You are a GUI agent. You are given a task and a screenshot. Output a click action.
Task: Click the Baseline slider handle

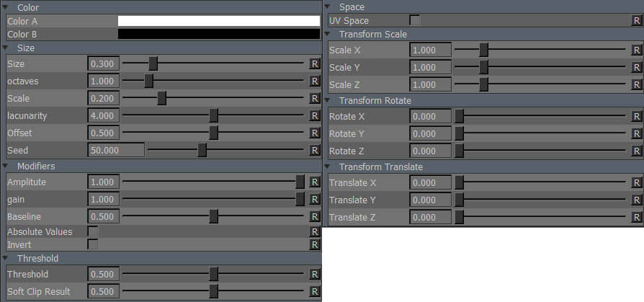tap(213, 216)
